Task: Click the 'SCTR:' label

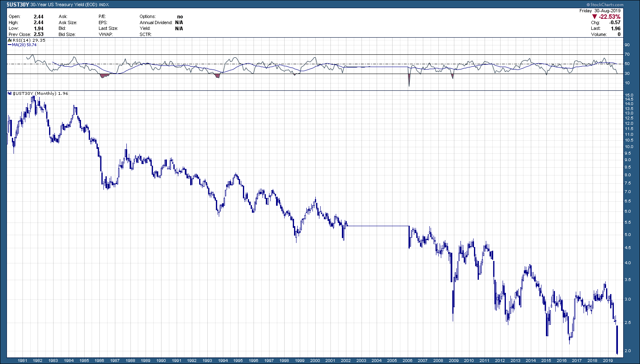Action: point(146,34)
